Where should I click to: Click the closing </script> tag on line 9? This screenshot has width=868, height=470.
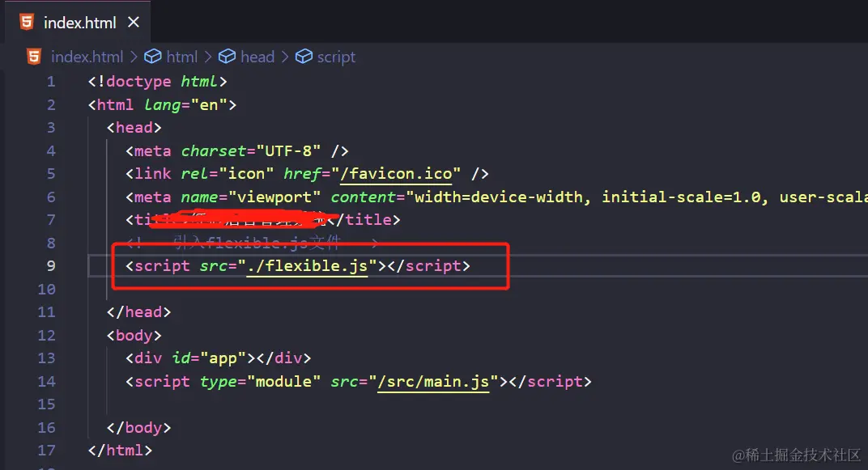click(428, 266)
